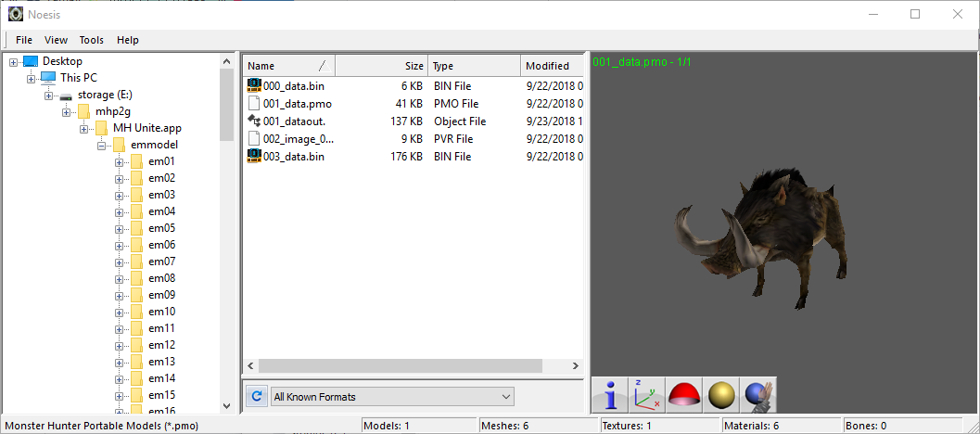Click the 001_data.pmo - 1/1 viewport label
This screenshot has width=980, height=434.
(642, 62)
